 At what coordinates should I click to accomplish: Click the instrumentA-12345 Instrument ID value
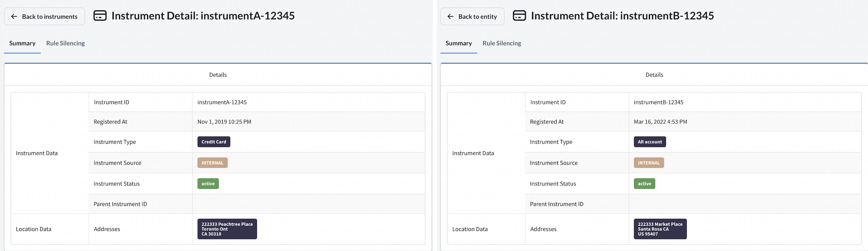point(222,103)
